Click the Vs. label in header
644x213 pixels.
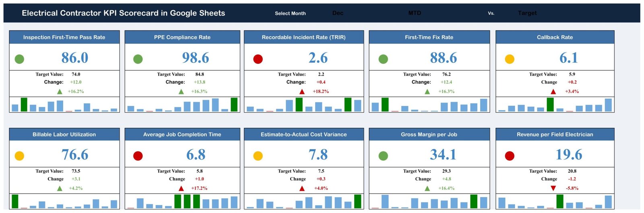pos(491,13)
